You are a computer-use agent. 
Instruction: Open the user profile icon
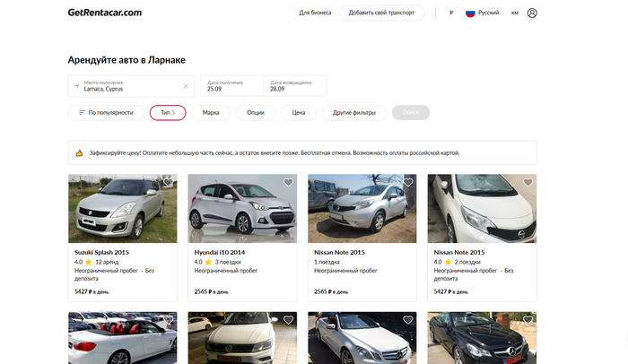pos(532,13)
